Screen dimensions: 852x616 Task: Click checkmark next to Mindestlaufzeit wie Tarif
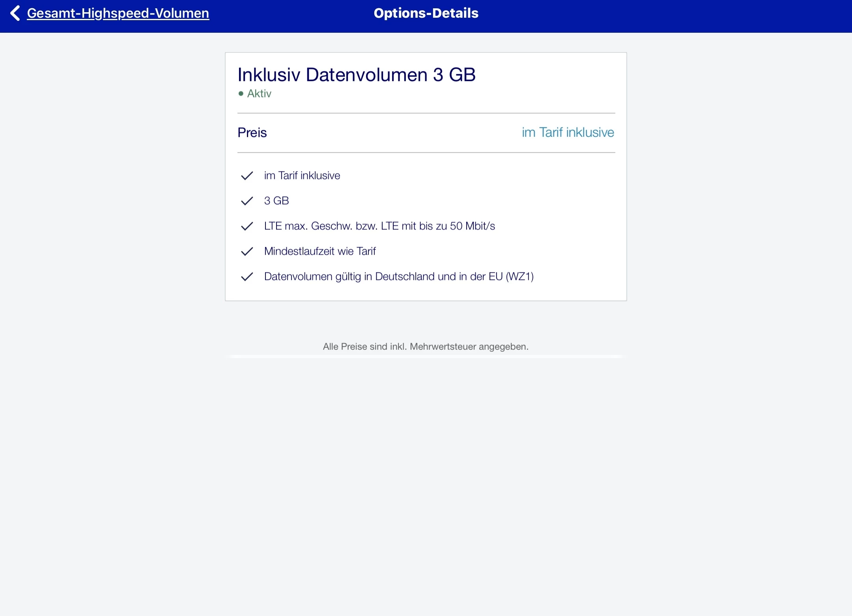(x=247, y=251)
